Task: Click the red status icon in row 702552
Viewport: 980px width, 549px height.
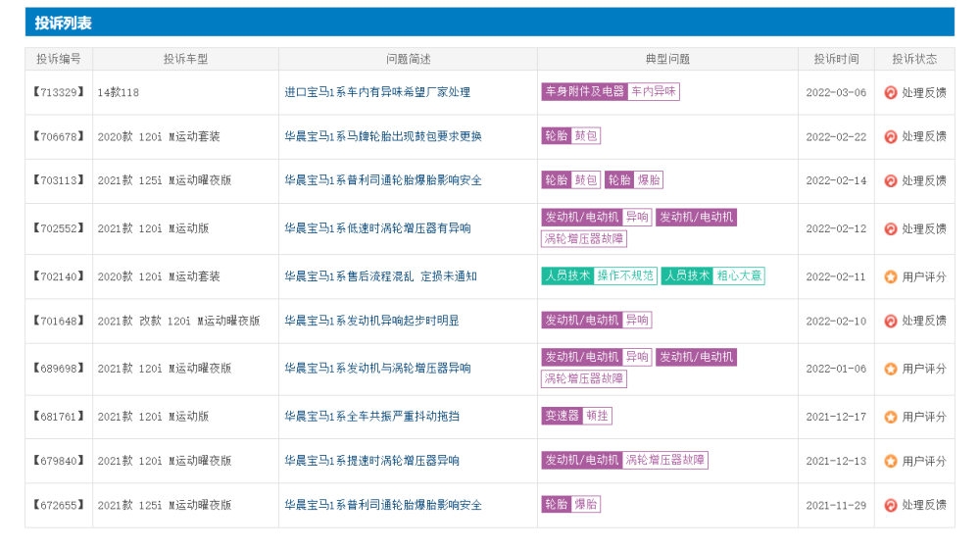Action: (891, 228)
